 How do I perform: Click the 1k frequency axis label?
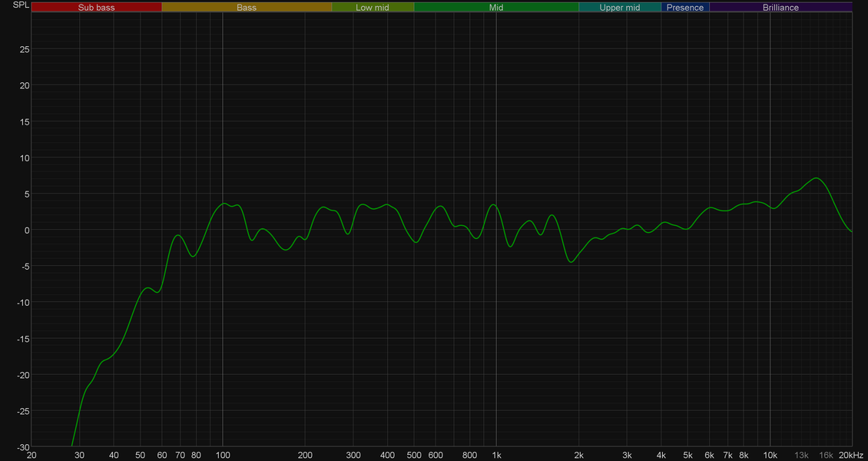tap(496, 456)
